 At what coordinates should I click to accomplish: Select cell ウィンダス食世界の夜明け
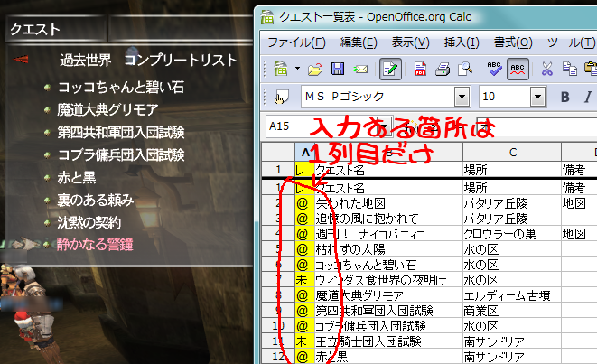tap(388, 280)
